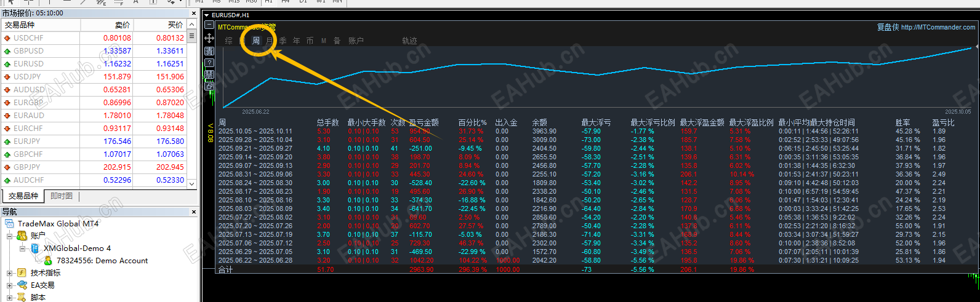Click the 胜率 win rate column header
Image resolution: width=980 pixels, height=302 pixels.
coord(903,122)
